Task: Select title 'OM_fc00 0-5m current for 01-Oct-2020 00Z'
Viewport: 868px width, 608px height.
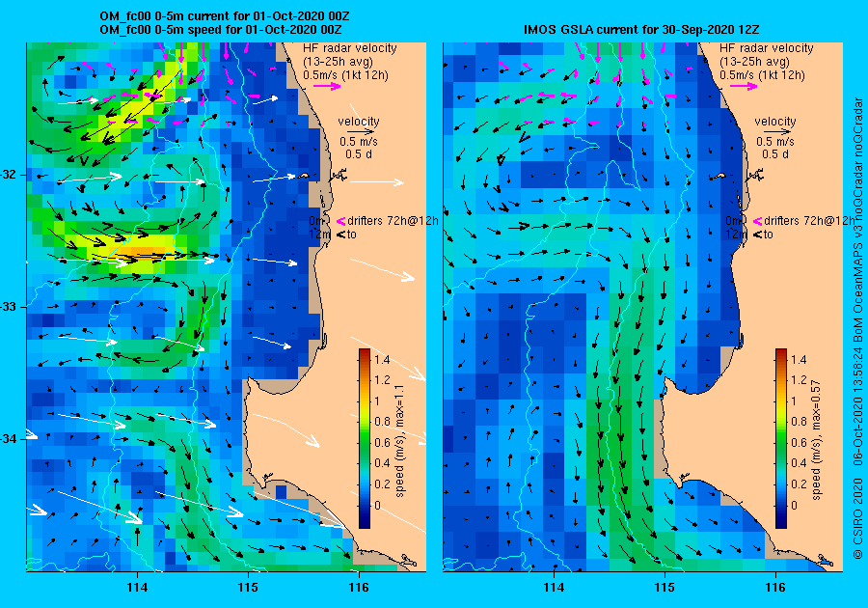Action: (224, 16)
